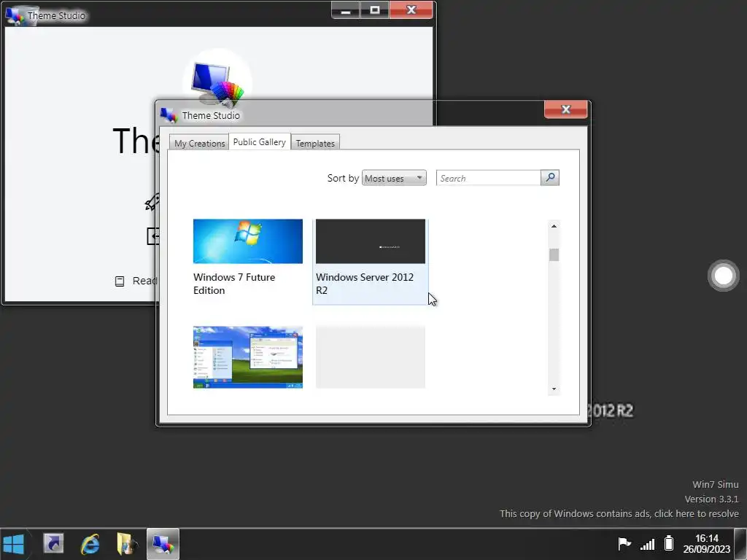The width and height of the screenshot is (747, 560).
Task: Click the active Theme Studio taskbar button
Action: point(163,544)
